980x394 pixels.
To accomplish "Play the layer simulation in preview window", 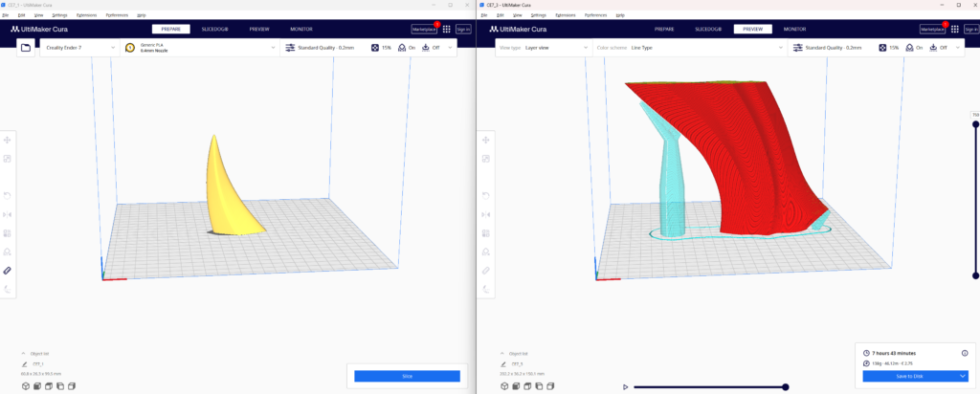I will click(625, 387).
